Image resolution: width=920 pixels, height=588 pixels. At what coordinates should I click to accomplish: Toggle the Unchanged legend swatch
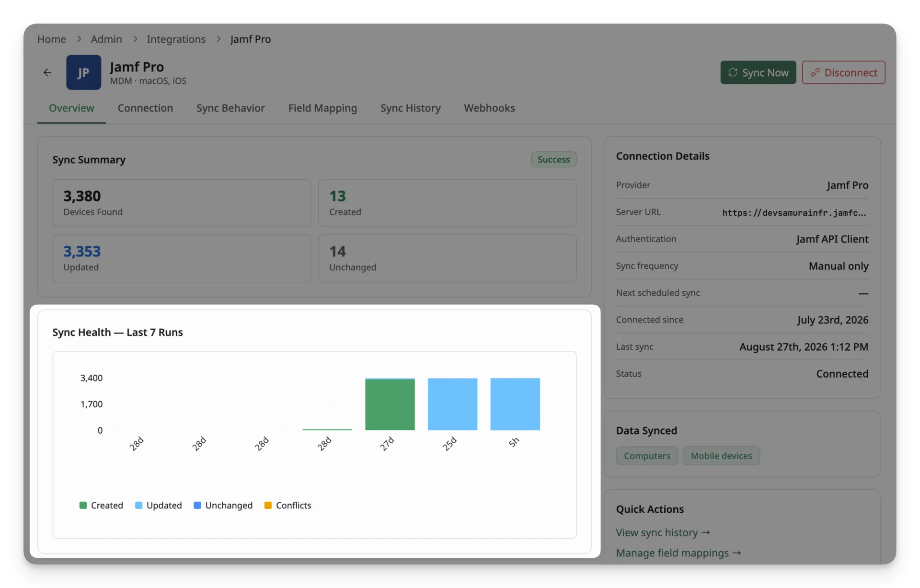coord(197,505)
